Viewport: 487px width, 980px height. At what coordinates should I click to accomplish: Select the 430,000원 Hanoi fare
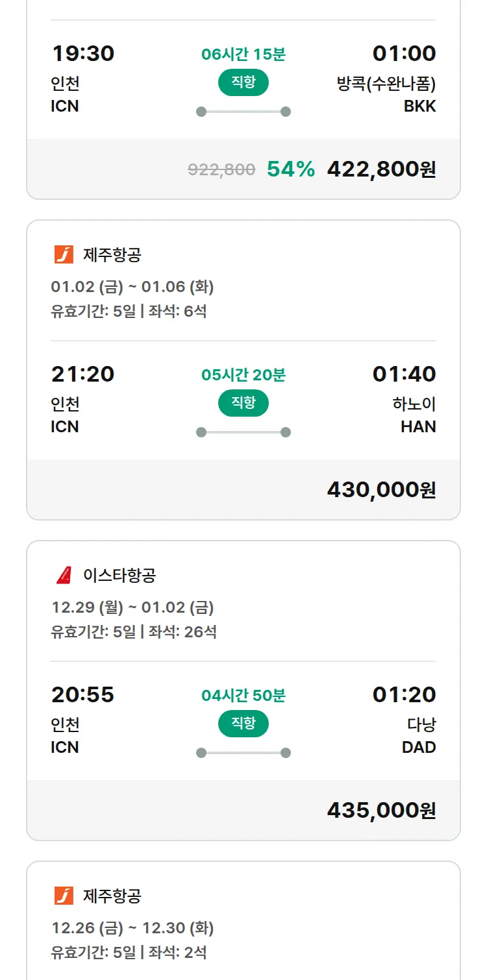(x=381, y=490)
